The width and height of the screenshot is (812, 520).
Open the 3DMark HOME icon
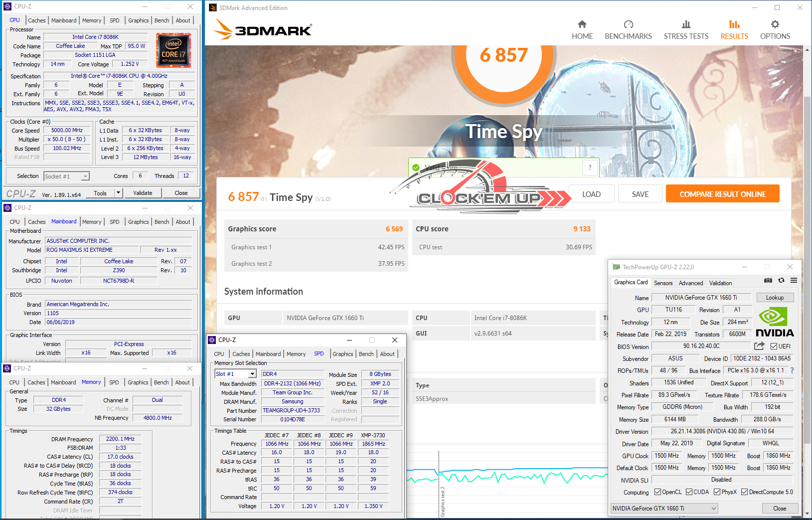coord(582,25)
